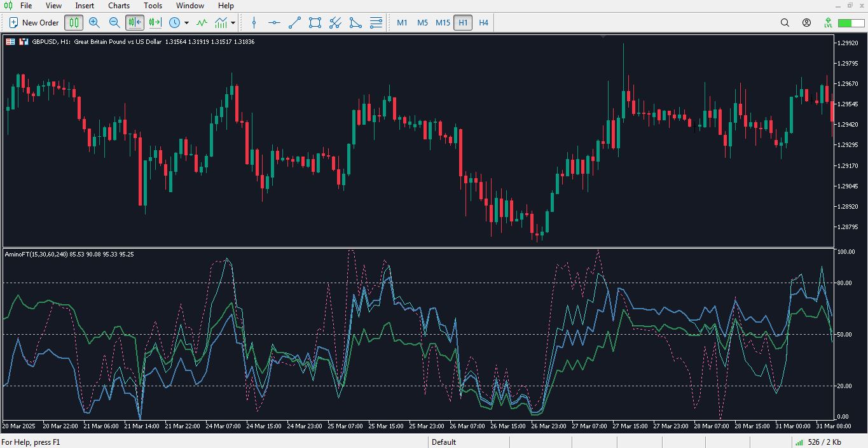Switch to the M15 timeframe
Screen dimensions: 868x448
443,23
